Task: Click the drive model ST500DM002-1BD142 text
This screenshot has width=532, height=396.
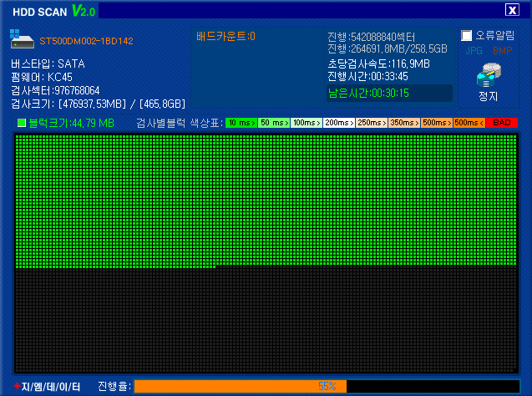Action: tap(86, 41)
